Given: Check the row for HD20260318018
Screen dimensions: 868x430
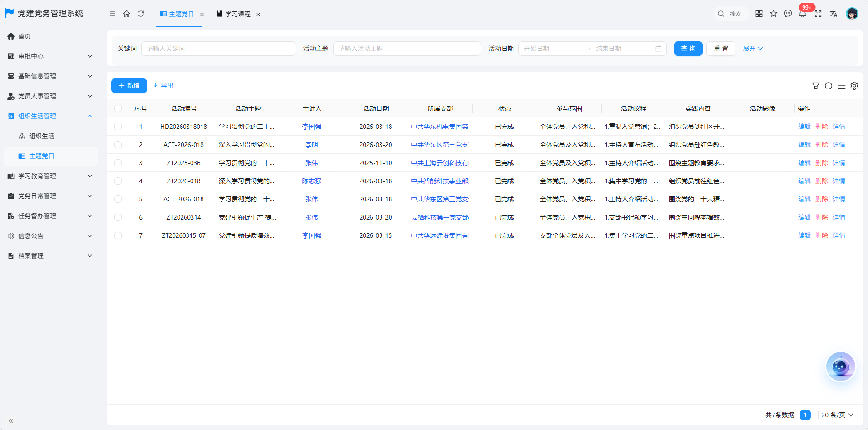Looking at the screenshot, I should pyautogui.click(x=118, y=127).
